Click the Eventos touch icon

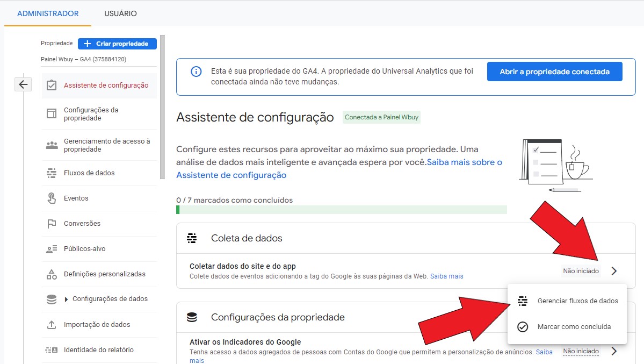[x=52, y=198]
